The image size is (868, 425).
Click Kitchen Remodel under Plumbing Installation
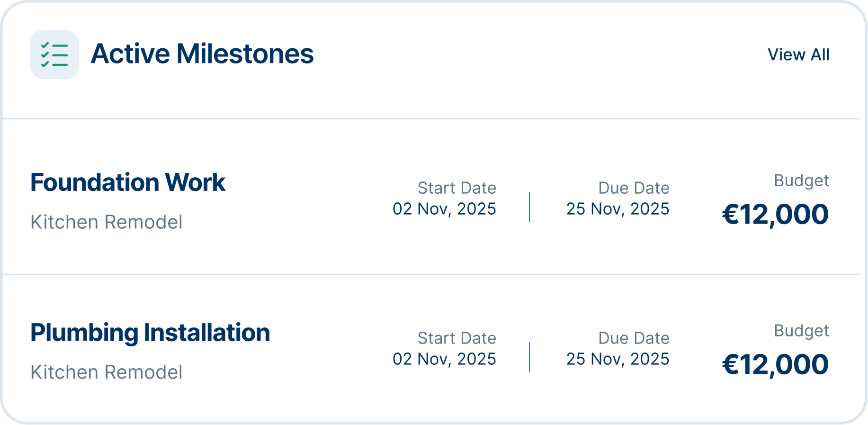point(107,372)
